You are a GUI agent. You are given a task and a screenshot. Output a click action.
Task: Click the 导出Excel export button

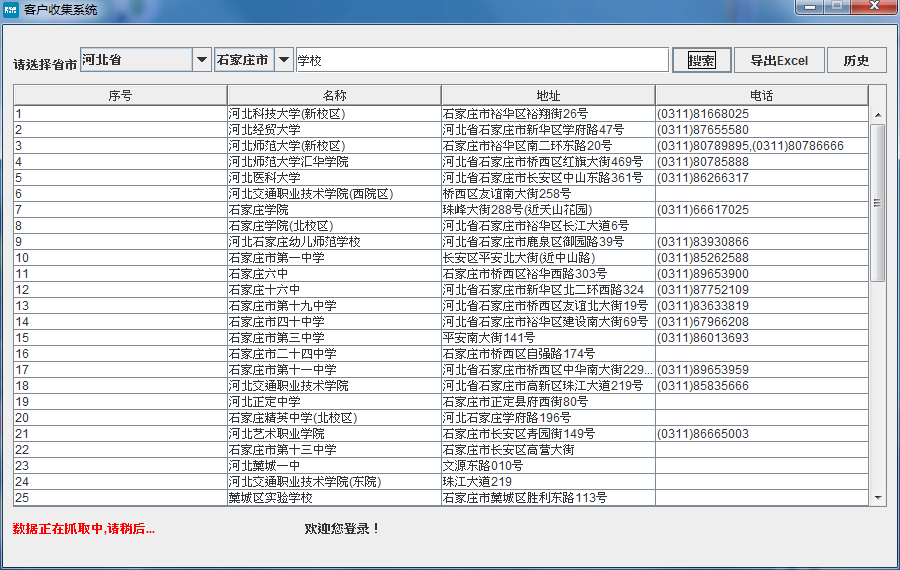click(778, 60)
